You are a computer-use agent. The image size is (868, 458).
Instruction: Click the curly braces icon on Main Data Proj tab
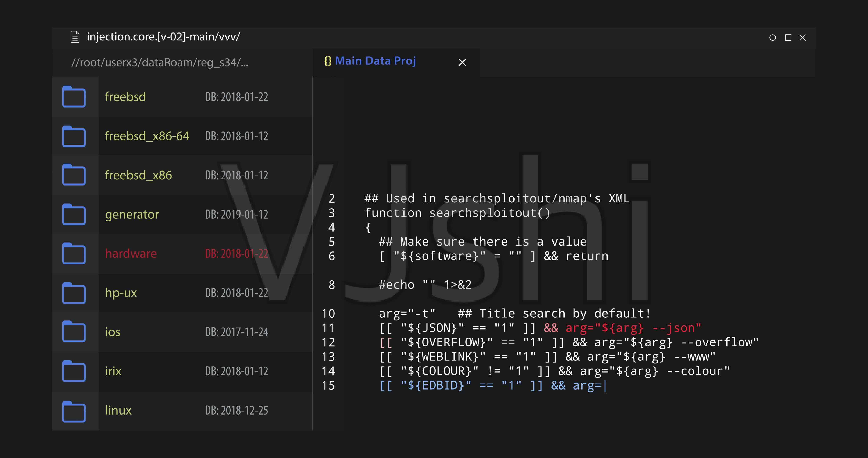click(328, 61)
